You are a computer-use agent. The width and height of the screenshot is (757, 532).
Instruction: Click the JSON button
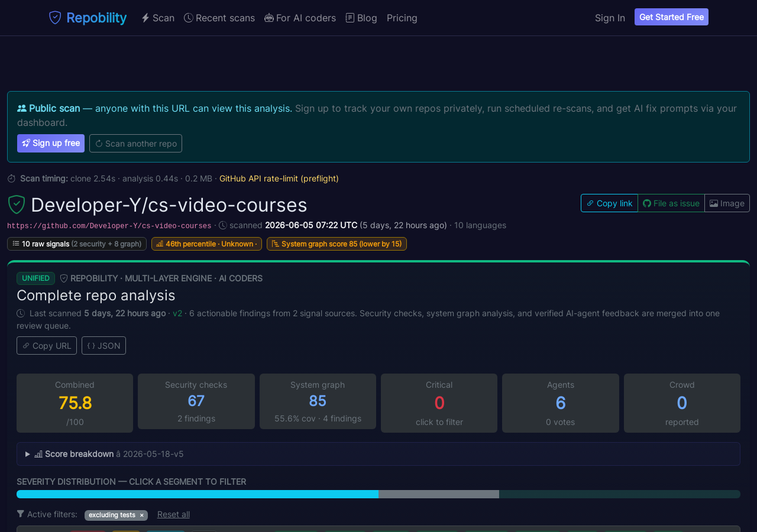[x=103, y=345]
